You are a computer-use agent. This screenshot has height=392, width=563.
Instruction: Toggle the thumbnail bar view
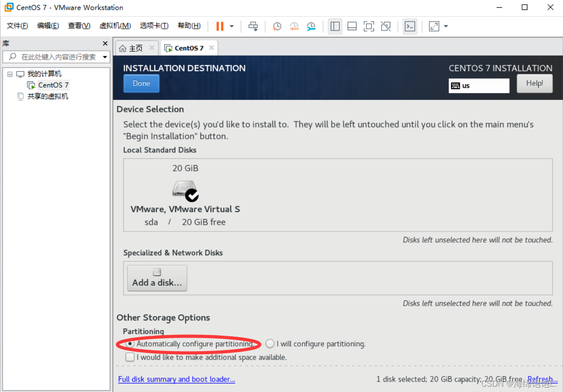coord(352,26)
